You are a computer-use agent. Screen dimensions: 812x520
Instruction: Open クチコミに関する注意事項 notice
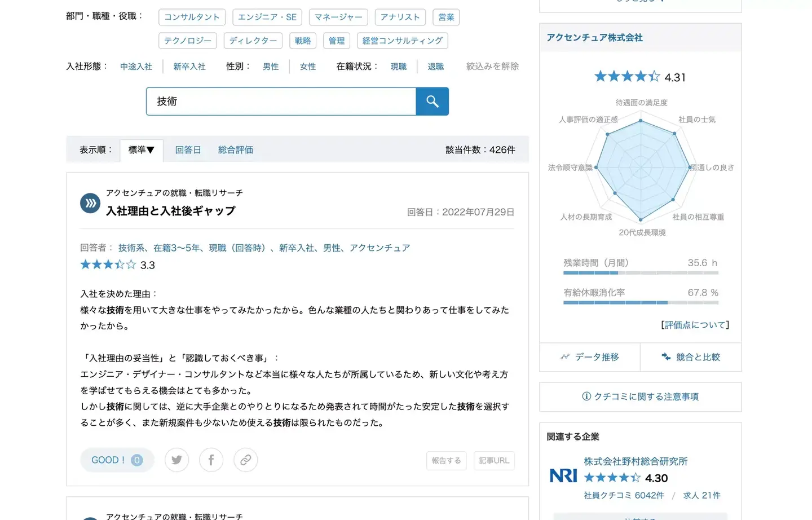640,396
